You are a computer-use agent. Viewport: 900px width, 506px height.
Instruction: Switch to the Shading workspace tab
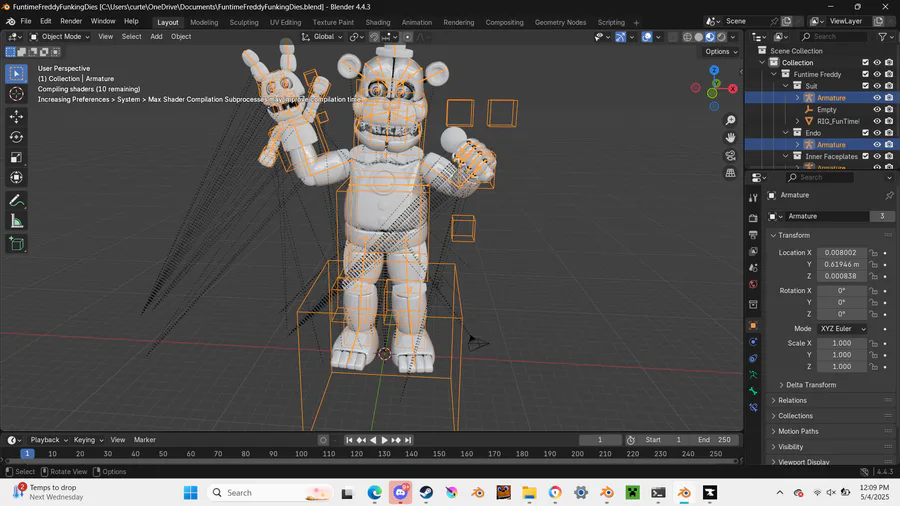[378, 22]
